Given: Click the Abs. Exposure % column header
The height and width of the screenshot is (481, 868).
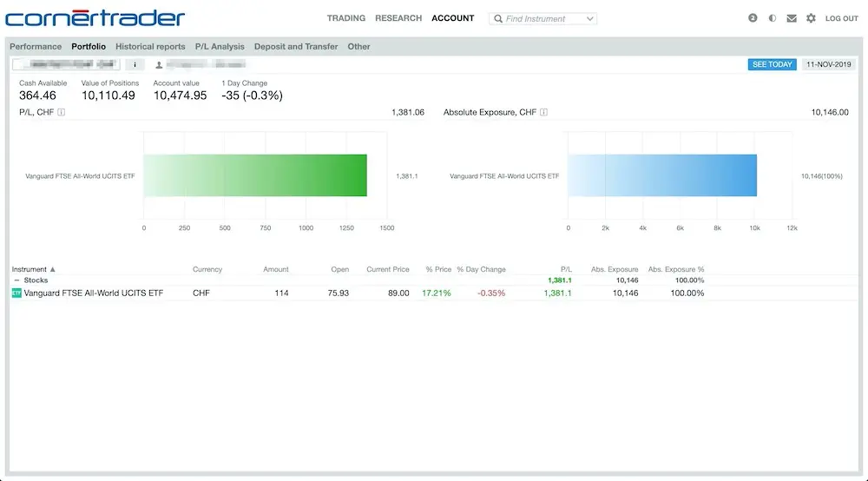Looking at the screenshot, I should click(x=676, y=269).
